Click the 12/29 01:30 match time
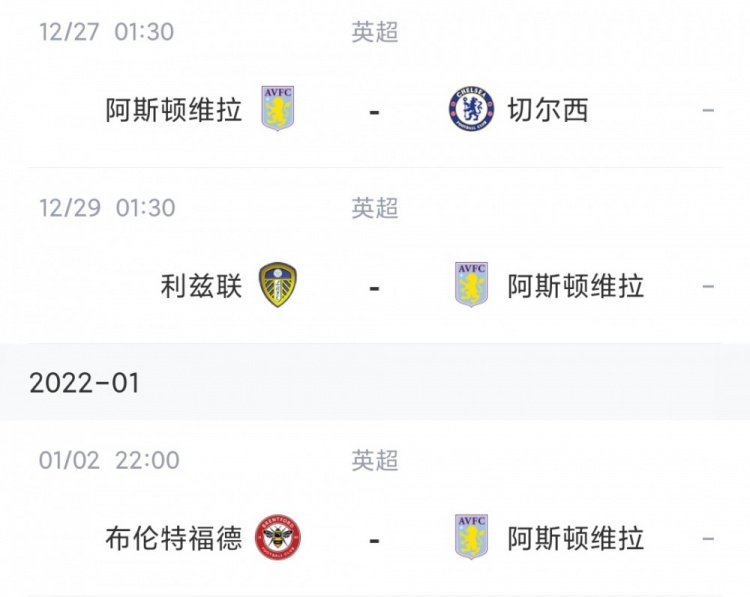The width and height of the screenshot is (750, 597). click(107, 208)
